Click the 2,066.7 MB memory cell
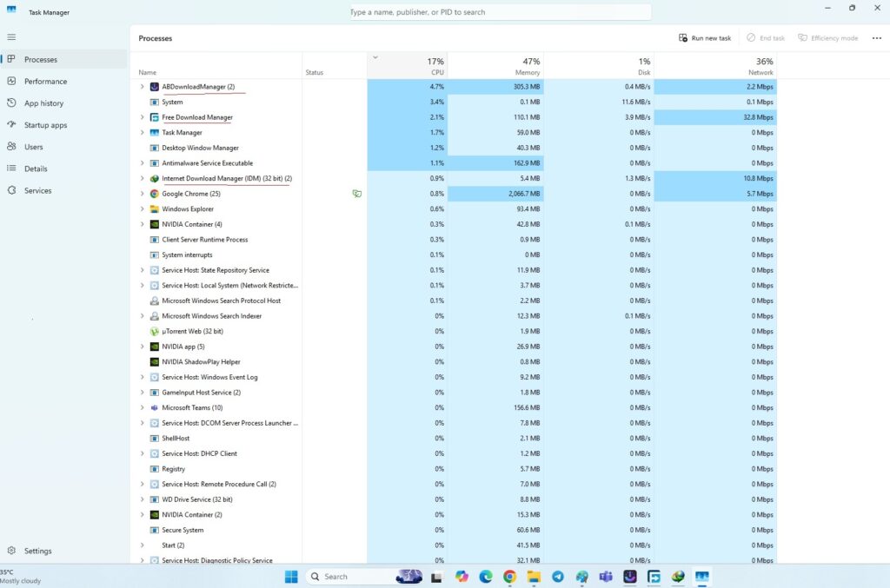The image size is (890, 588). [495, 194]
